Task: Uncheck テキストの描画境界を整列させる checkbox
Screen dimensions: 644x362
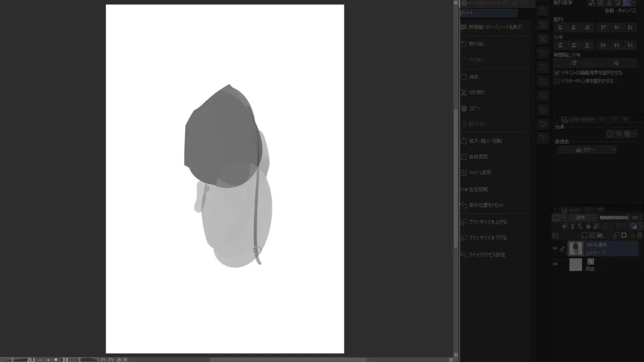Action: click(x=557, y=73)
